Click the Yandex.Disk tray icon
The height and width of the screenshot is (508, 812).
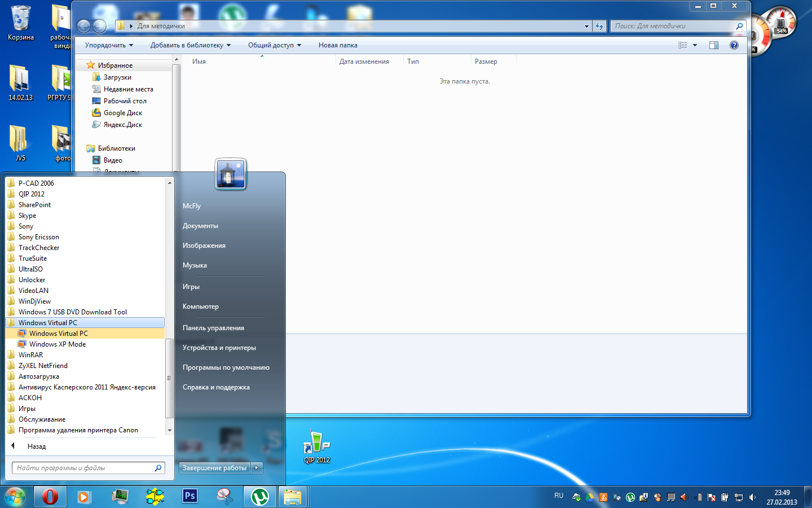[576, 497]
